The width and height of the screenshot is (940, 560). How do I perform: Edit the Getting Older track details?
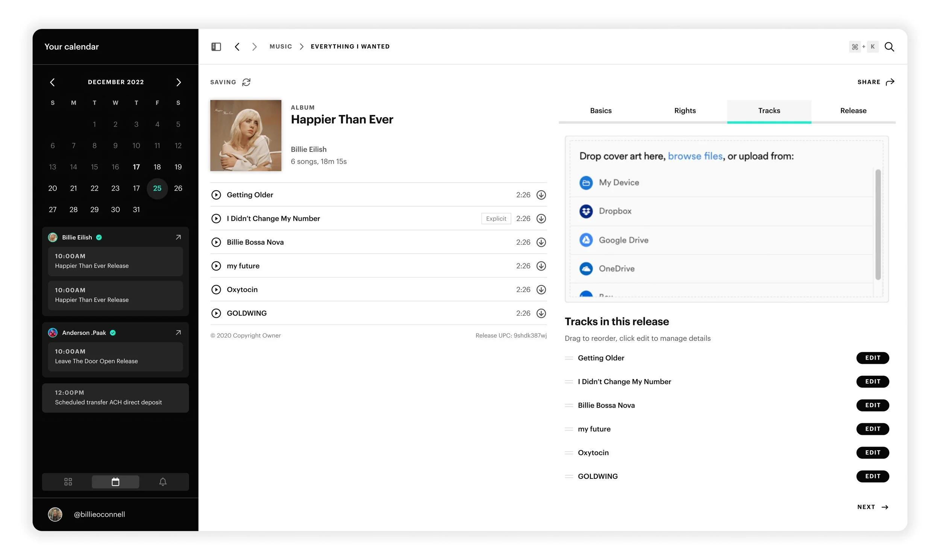tap(872, 358)
